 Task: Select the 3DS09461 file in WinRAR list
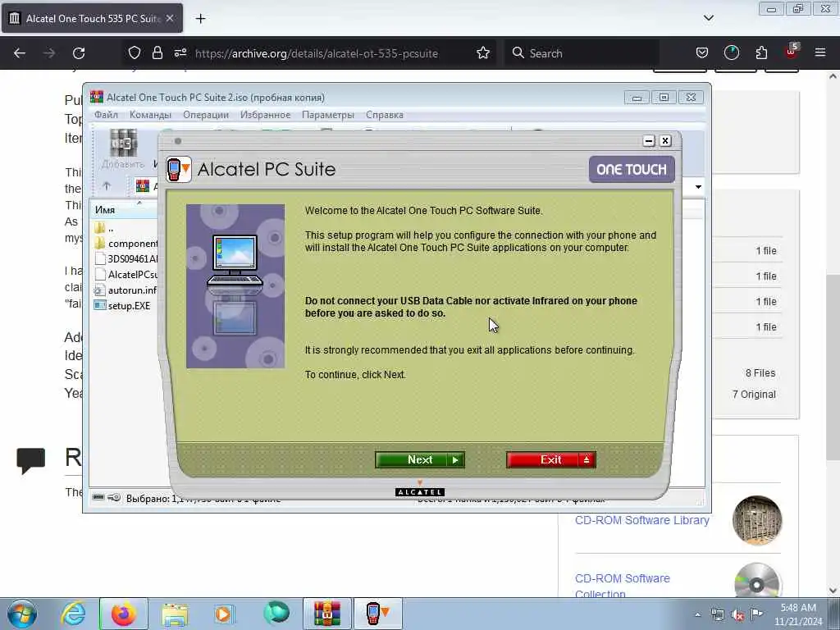coord(126,259)
